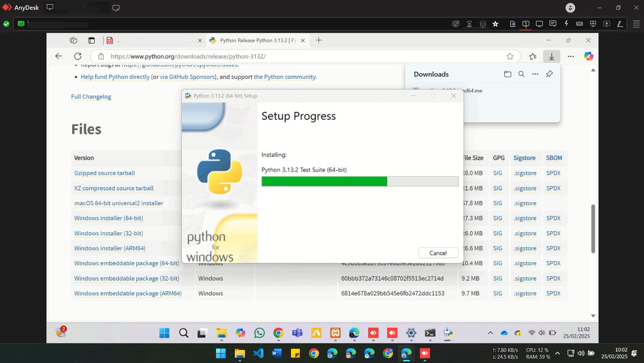Search downloads using the magnifier icon
This screenshot has width=644, height=363.
521,74
